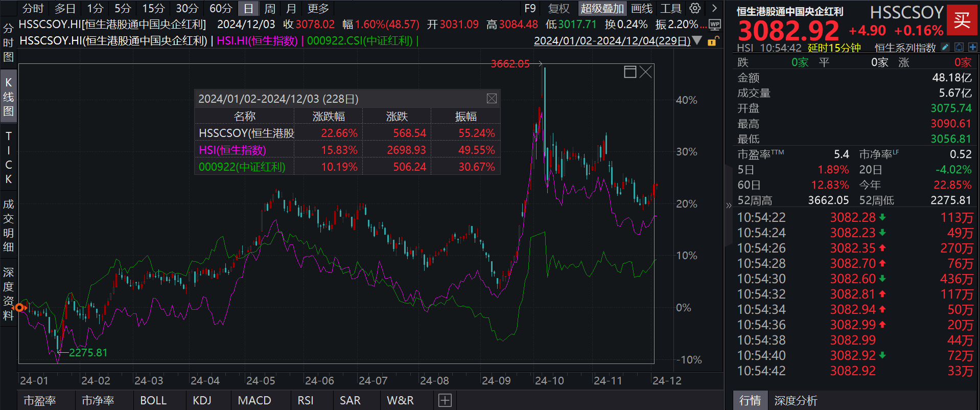Close the overlay chart with X icon
This screenshot has width=980, height=410.
[x=646, y=72]
